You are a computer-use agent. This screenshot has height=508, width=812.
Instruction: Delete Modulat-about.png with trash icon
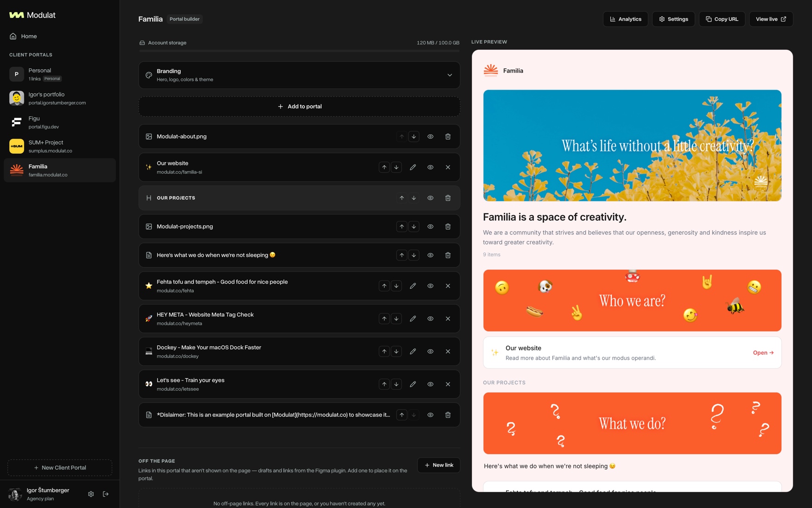[x=448, y=137]
